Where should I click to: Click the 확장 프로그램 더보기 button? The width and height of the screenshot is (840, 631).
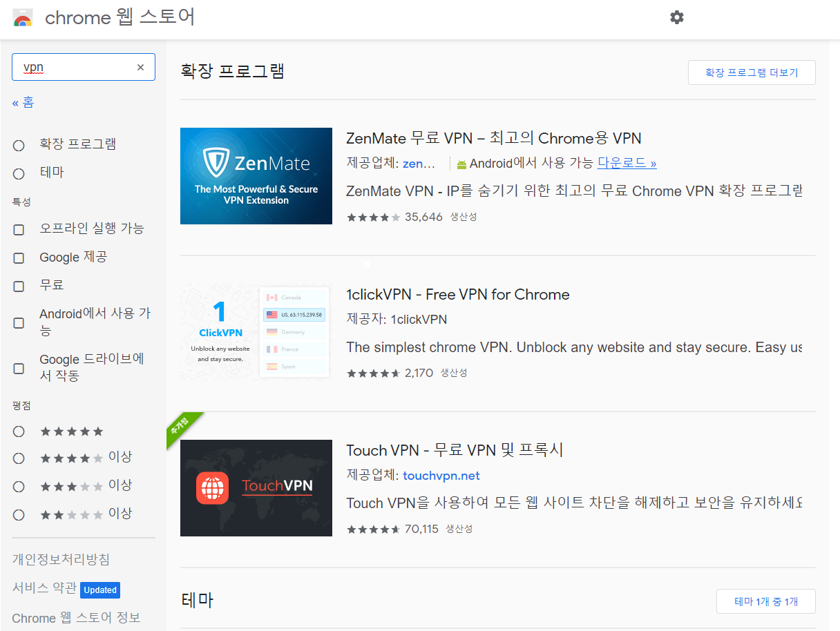pyautogui.click(x=752, y=72)
